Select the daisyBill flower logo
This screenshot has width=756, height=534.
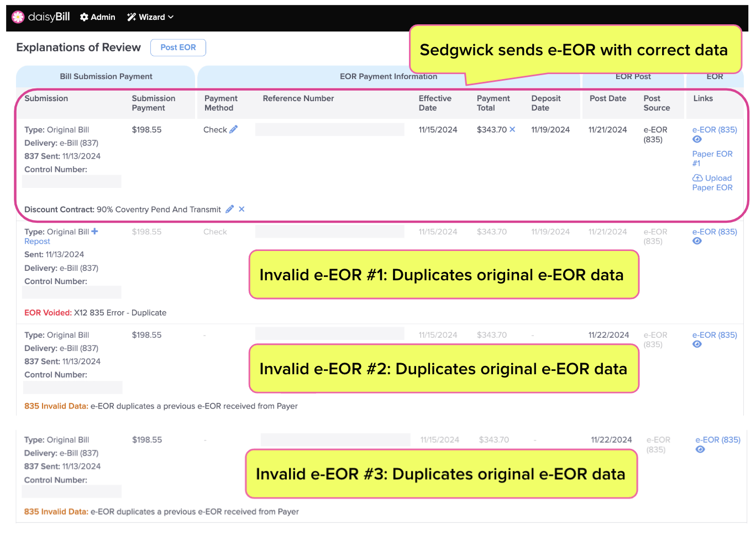17,17
